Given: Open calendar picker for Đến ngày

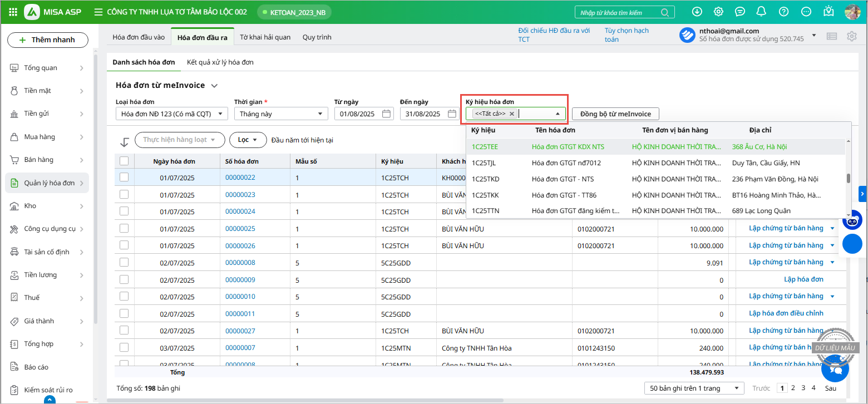Looking at the screenshot, I should 452,114.
